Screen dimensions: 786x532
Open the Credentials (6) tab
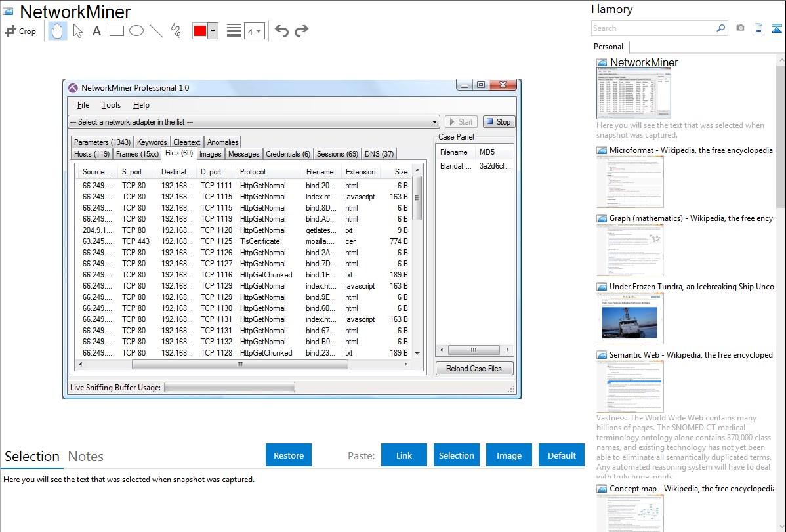(288, 154)
